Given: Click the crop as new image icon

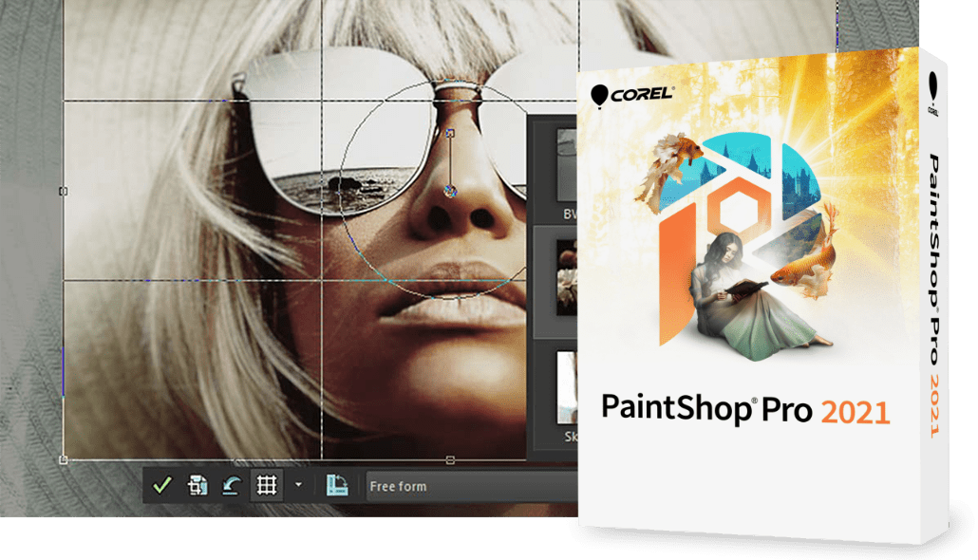Looking at the screenshot, I should coord(197,485).
